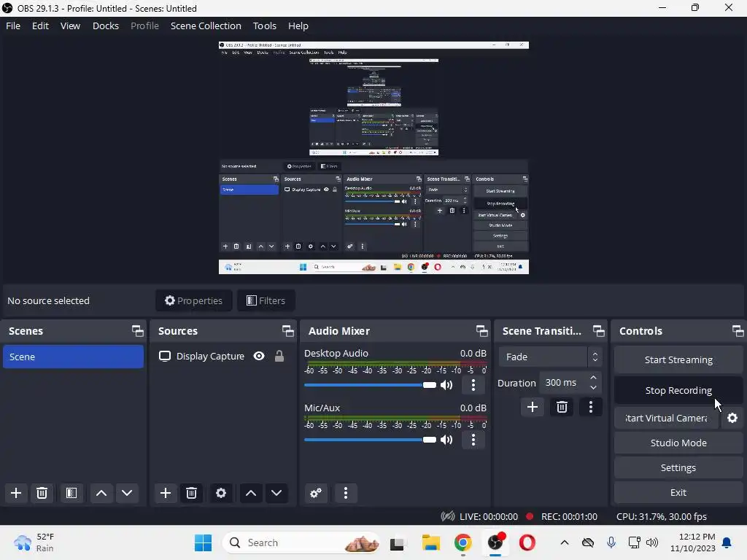Open source properties gear in the Sources toolbar
747x560 pixels.
[x=221, y=493]
